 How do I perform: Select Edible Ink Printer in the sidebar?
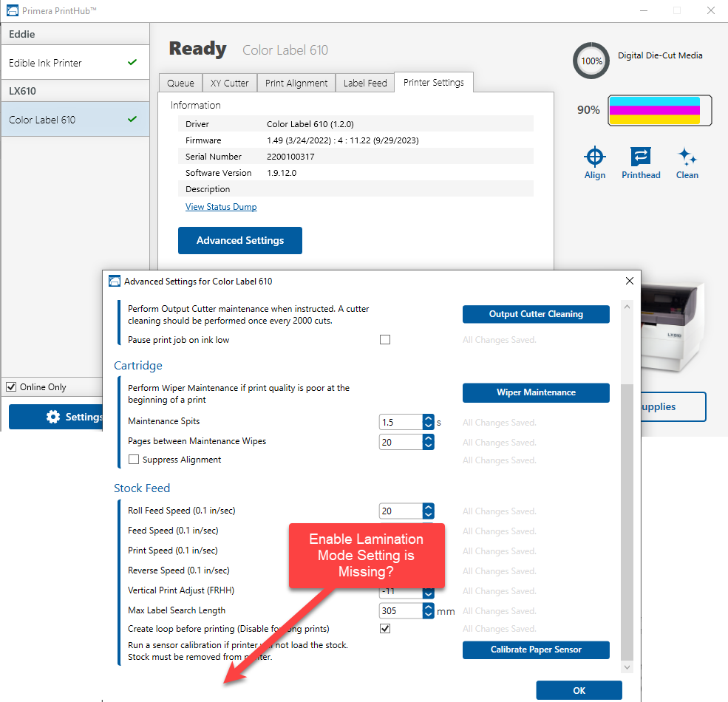75,63
